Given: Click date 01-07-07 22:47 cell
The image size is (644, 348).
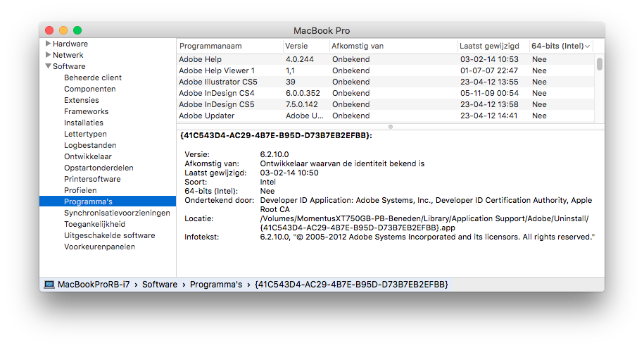Looking at the screenshot, I should click(x=489, y=70).
